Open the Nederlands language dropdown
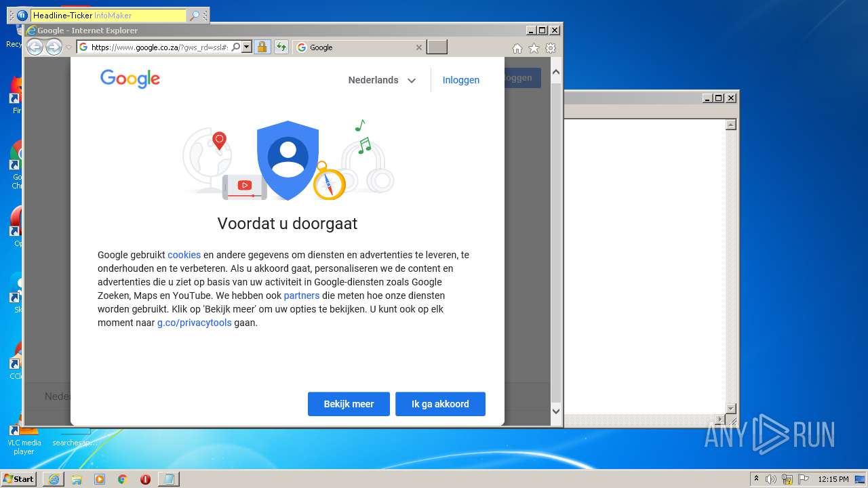Viewport: 868px width, 488px height. [x=382, y=80]
